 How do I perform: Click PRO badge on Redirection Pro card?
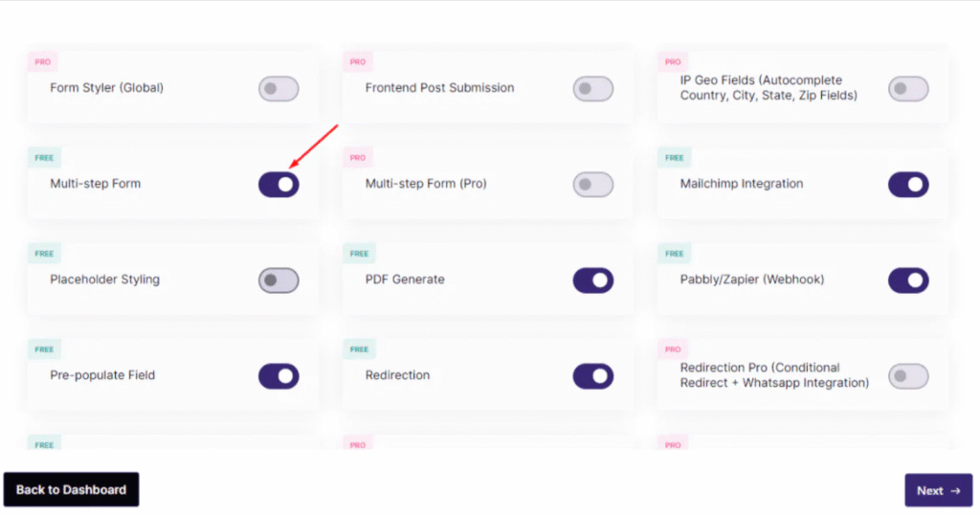(673, 349)
